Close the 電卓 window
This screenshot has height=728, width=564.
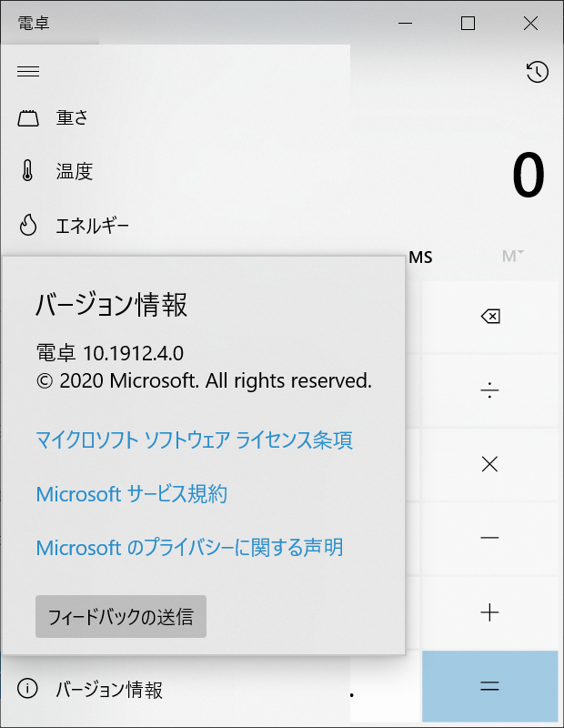pyautogui.click(x=530, y=23)
